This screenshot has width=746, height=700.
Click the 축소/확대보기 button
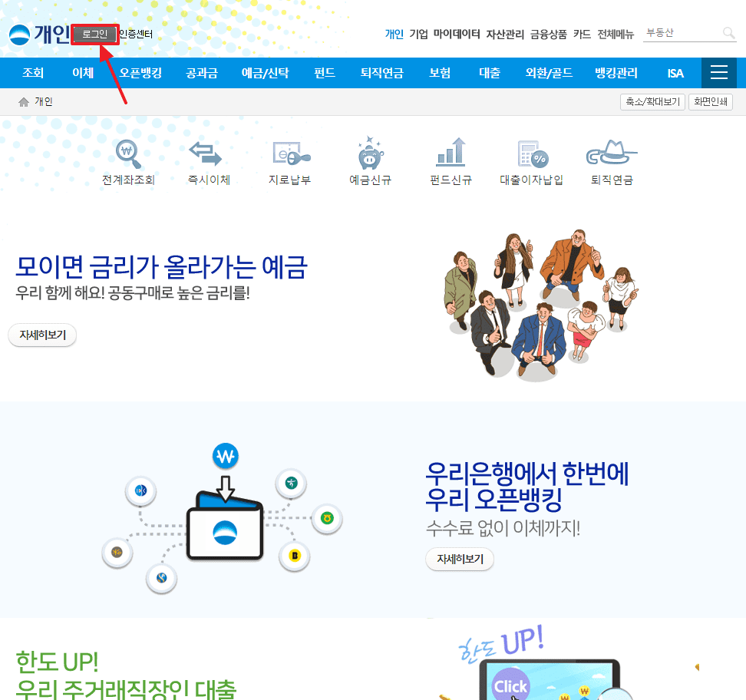click(652, 102)
